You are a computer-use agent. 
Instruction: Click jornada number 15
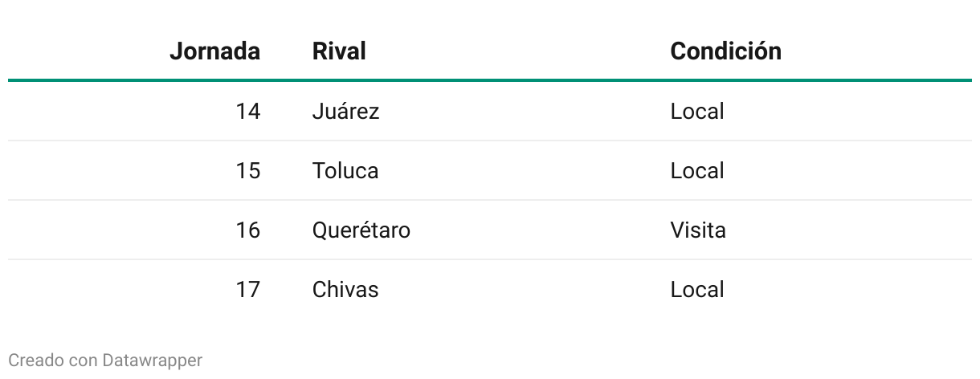[x=247, y=171]
